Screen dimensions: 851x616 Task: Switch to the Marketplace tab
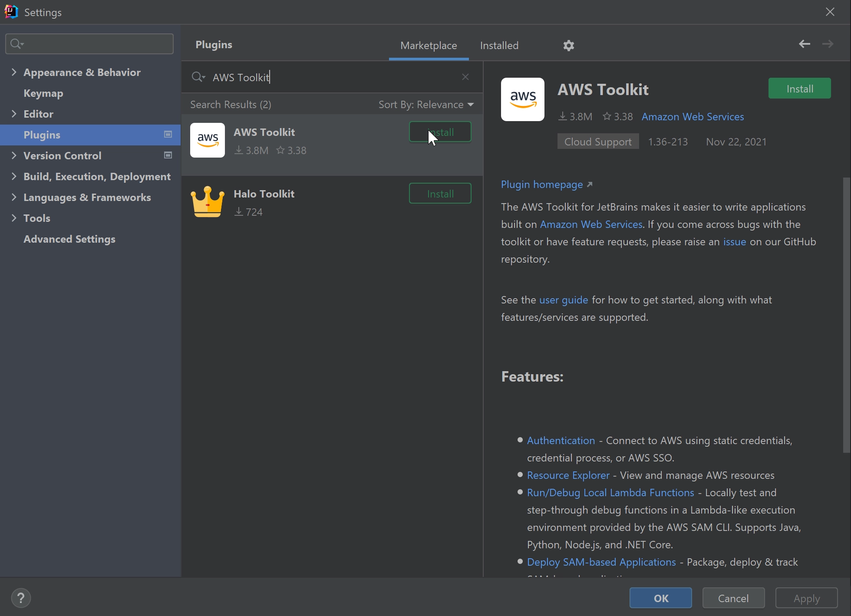tap(428, 45)
